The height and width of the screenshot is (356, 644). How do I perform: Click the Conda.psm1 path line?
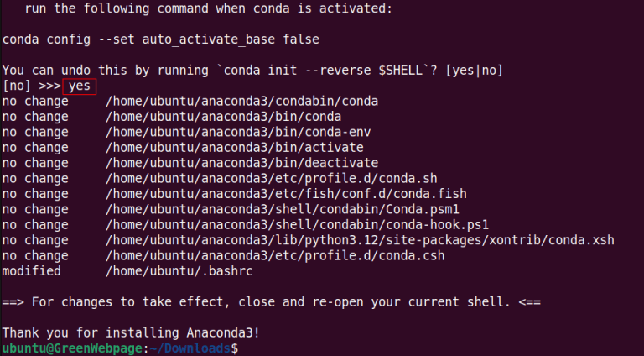coord(283,208)
